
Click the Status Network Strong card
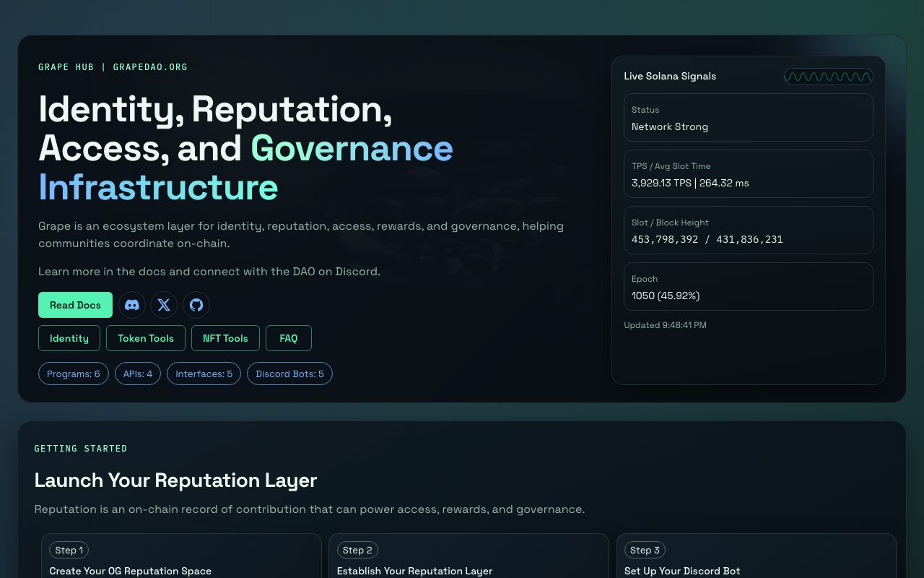pyautogui.click(x=749, y=118)
